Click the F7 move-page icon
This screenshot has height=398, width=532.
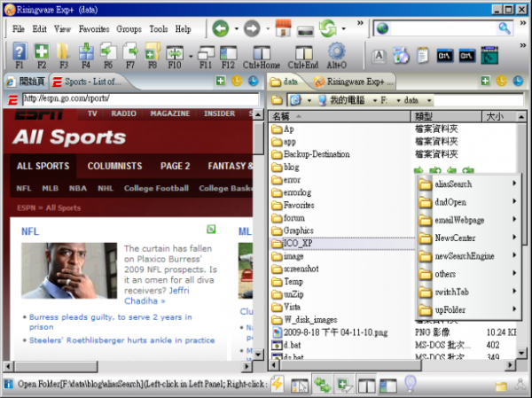[130, 51]
